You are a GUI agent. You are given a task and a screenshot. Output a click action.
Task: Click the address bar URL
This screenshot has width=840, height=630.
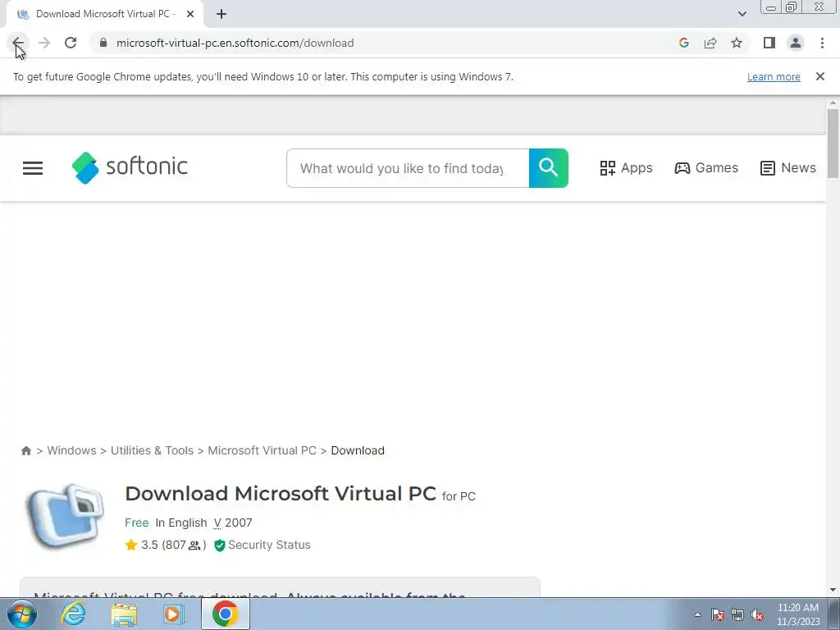[x=235, y=43]
